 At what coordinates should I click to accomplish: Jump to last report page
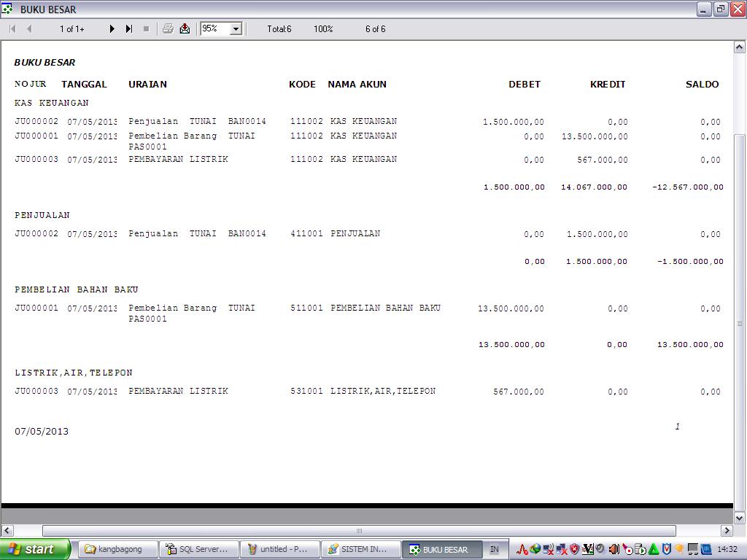(129, 29)
